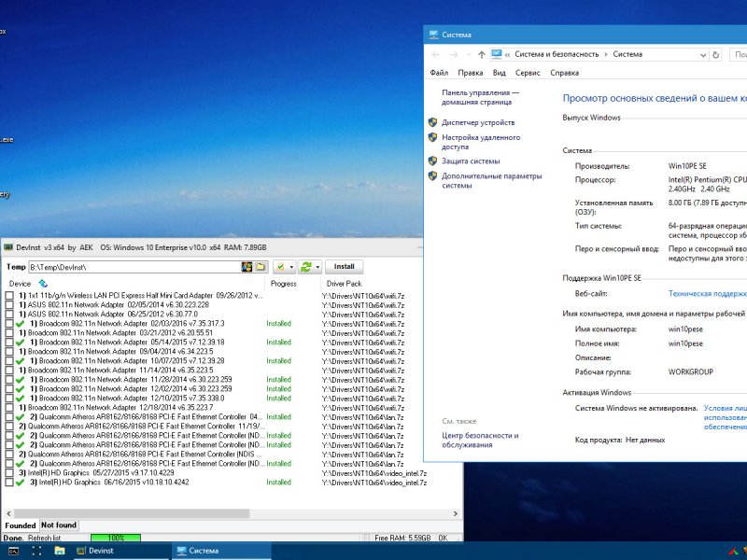Tick checkbox for Broadcom 03/21/2012 v6.20.55.51
The height and width of the screenshot is (560, 747).
click(9, 333)
